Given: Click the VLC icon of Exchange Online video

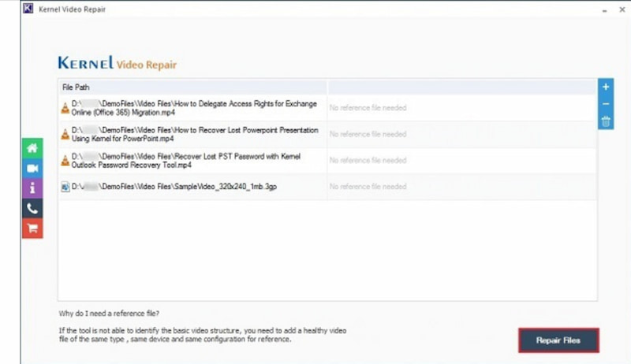Looking at the screenshot, I should coord(65,108).
